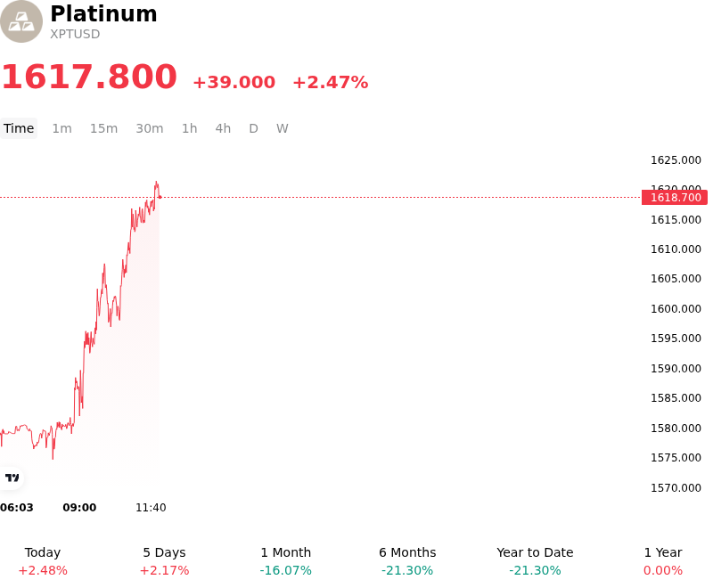Image resolution: width=713 pixels, height=588 pixels.
Task: Switch to the daily D chart
Action: click(x=253, y=128)
